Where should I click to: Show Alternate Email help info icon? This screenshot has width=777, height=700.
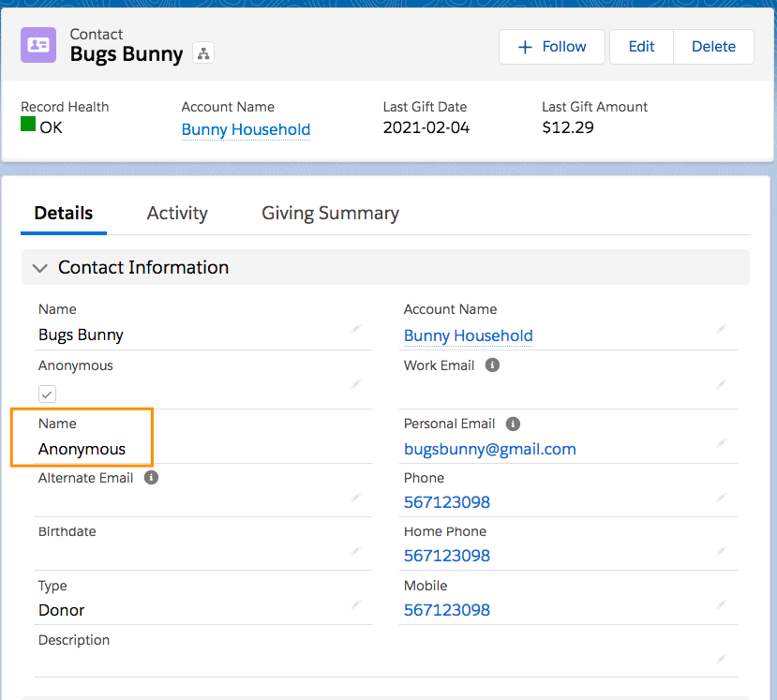(x=151, y=478)
